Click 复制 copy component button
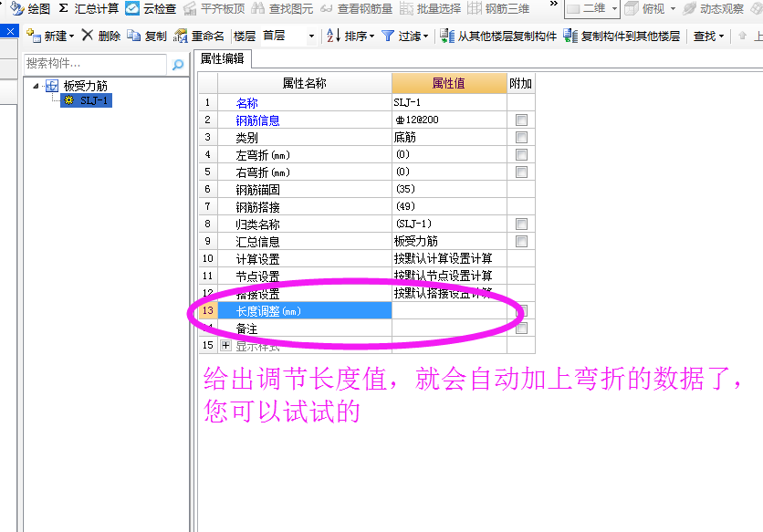The width and height of the screenshot is (763, 532). (x=147, y=36)
